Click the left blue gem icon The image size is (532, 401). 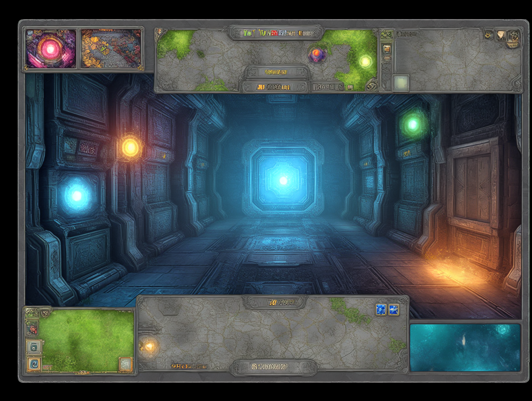[381, 310]
